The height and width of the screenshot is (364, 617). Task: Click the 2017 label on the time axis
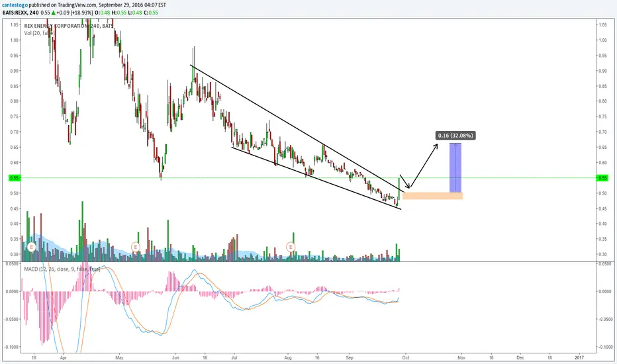(x=579, y=357)
